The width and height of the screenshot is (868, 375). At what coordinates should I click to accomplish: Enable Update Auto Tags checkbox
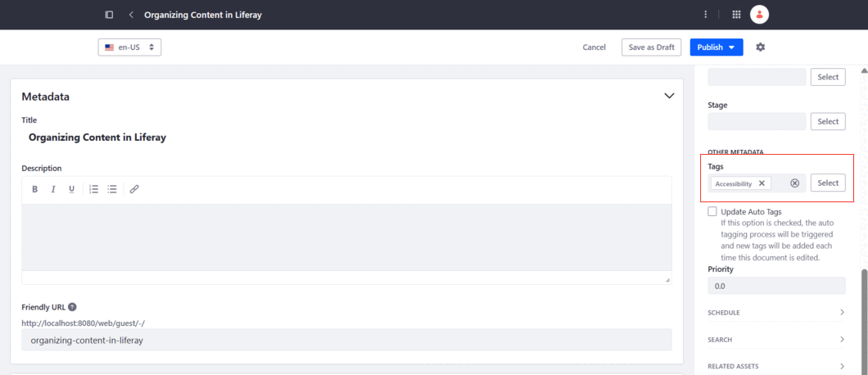pyautogui.click(x=712, y=211)
